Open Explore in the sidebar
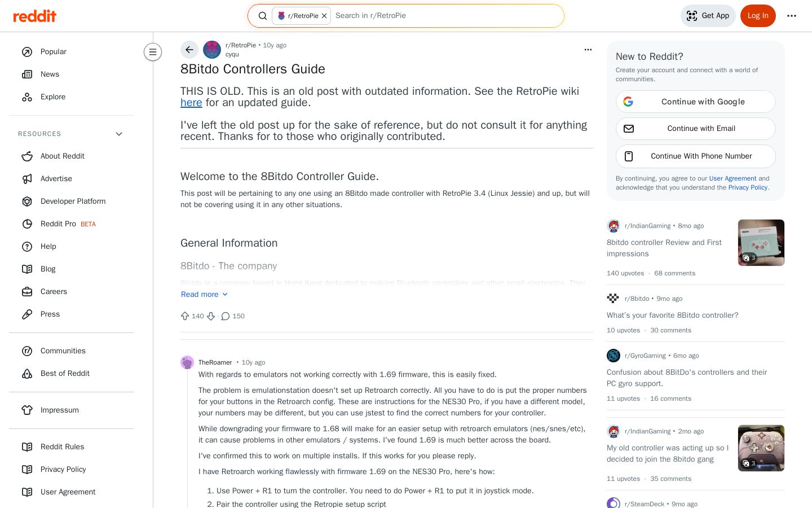The image size is (812, 508). coord(71,97)
